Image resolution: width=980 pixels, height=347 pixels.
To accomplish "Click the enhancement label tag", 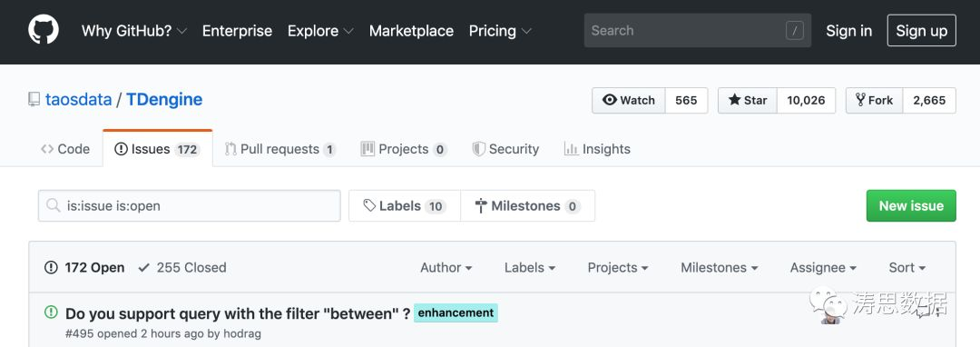I will coord(456,312).
